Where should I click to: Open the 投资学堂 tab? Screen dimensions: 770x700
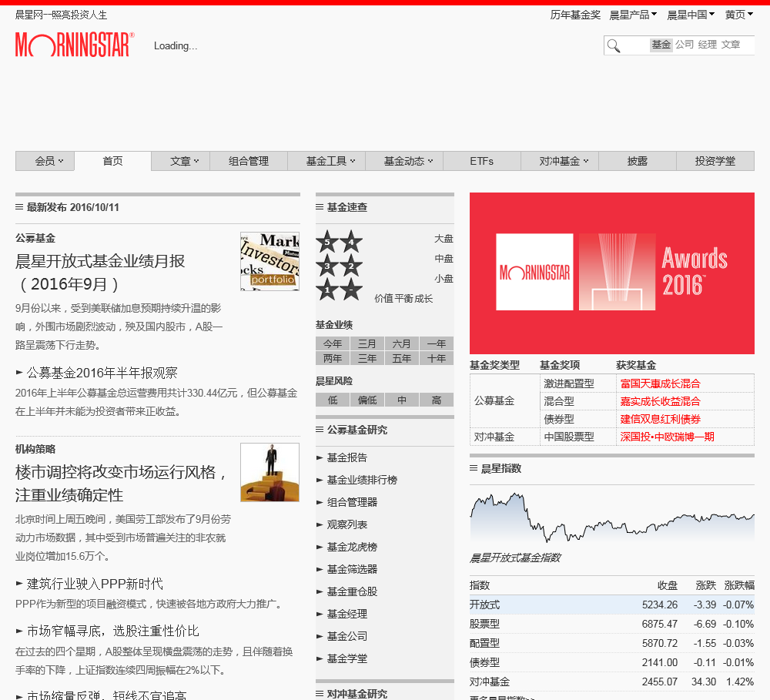coord(715,161)
